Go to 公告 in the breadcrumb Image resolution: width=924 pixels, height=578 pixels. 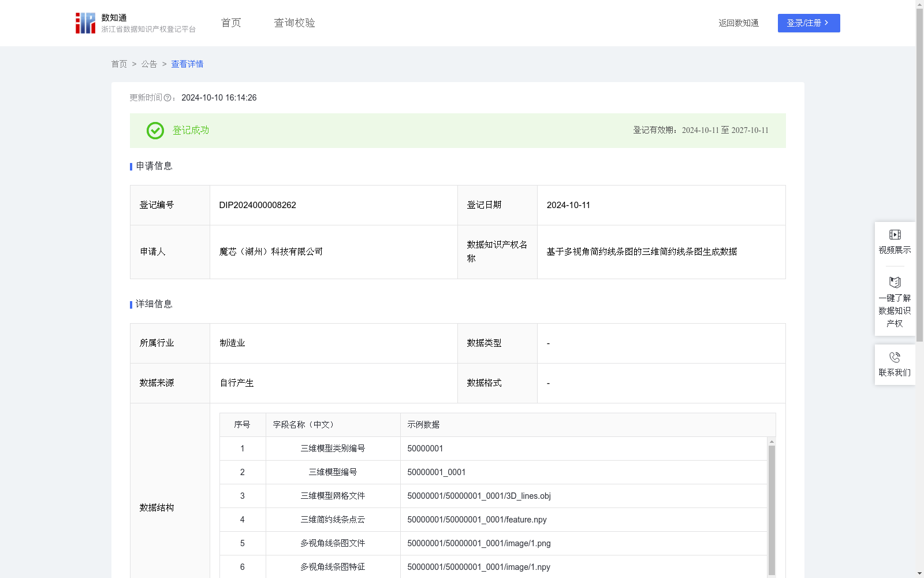click(149, 64)
